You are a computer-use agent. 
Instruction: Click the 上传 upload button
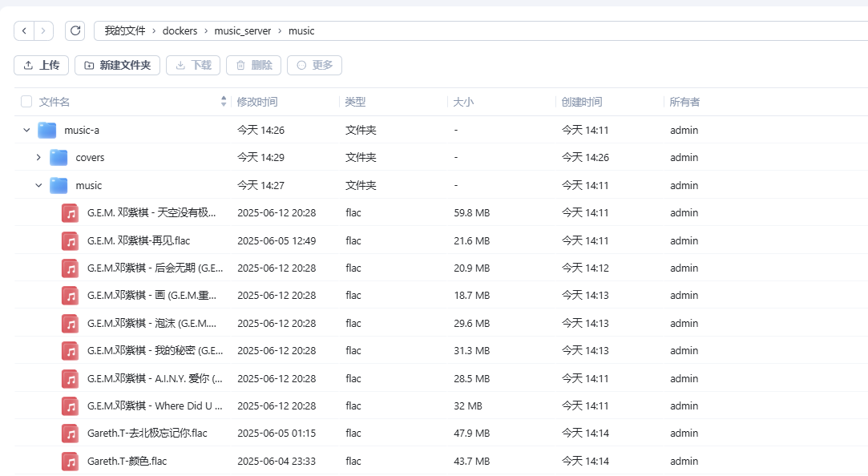coord(42,65)
